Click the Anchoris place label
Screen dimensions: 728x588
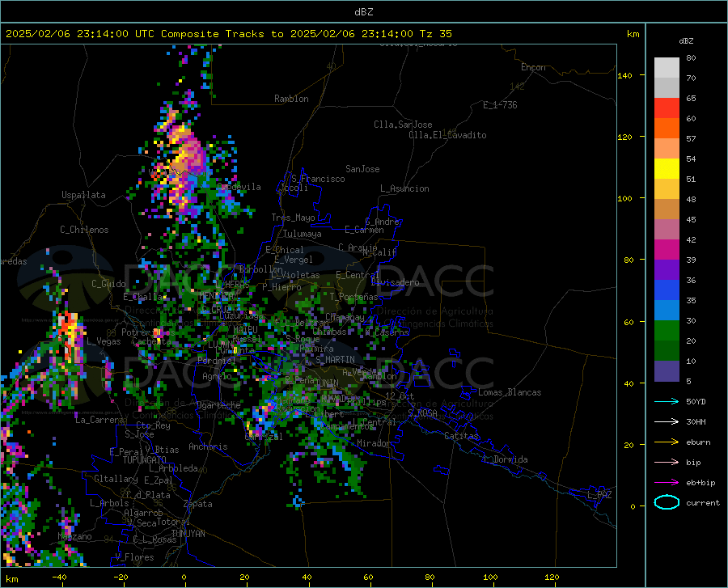pyautogui.click(x=208, y=446)
